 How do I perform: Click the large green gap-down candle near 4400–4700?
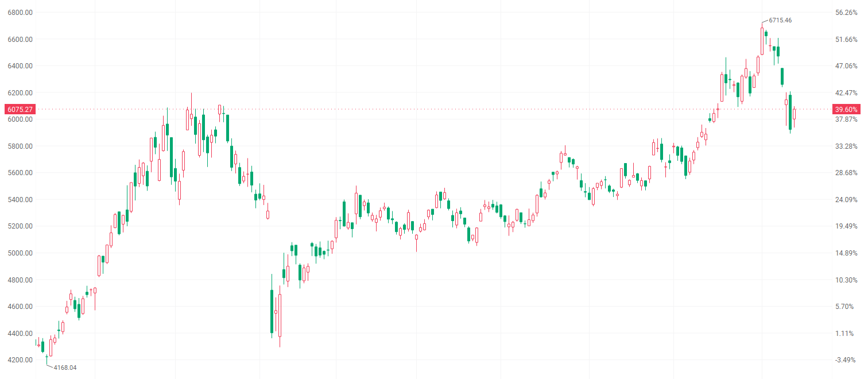point(272,311)
